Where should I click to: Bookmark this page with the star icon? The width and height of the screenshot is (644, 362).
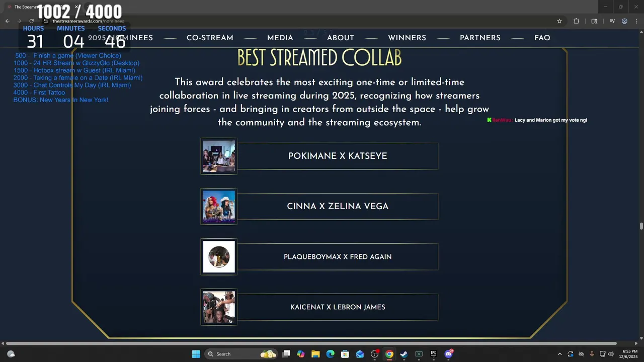tap(559, 21)
